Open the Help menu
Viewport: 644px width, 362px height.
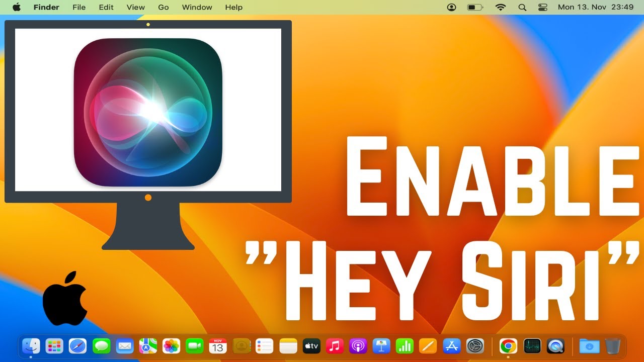[x=234, y=7]
